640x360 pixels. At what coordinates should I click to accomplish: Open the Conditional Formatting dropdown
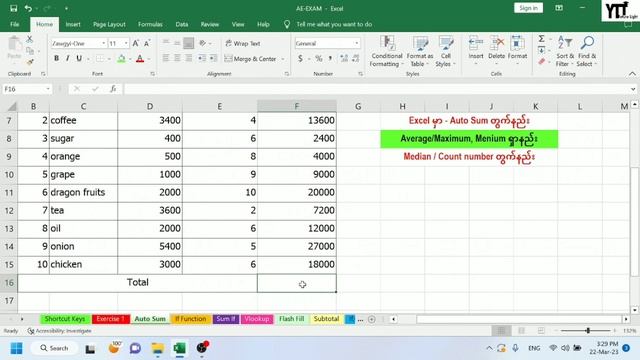coord(387,51)
